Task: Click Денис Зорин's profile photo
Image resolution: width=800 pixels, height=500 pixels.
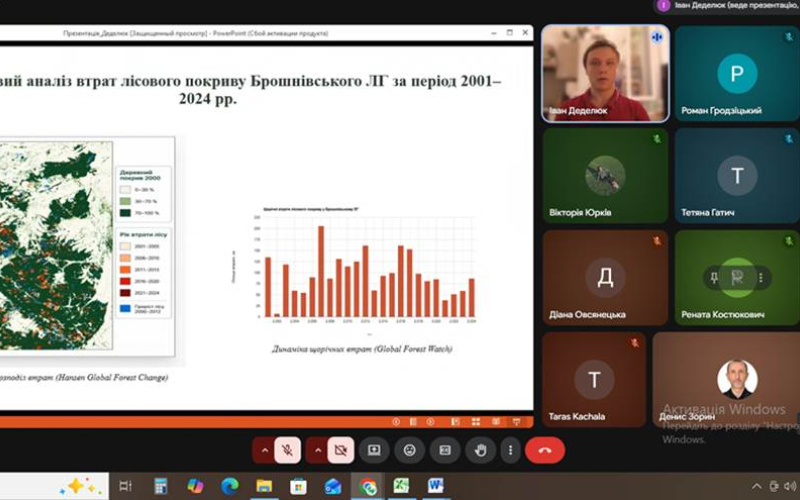Action: 737,379
